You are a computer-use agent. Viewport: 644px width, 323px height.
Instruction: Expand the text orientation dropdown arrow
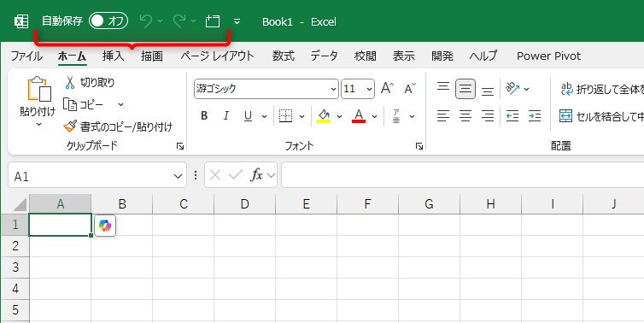527,89
